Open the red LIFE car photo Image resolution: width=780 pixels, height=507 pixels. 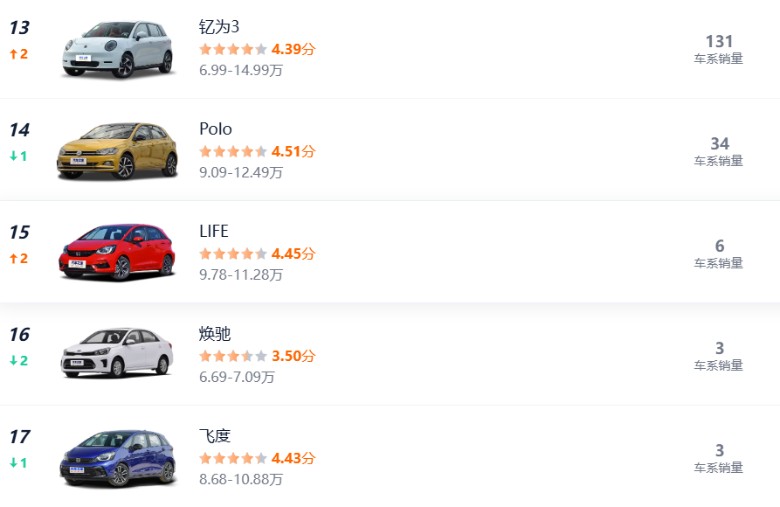pos(117,252)
